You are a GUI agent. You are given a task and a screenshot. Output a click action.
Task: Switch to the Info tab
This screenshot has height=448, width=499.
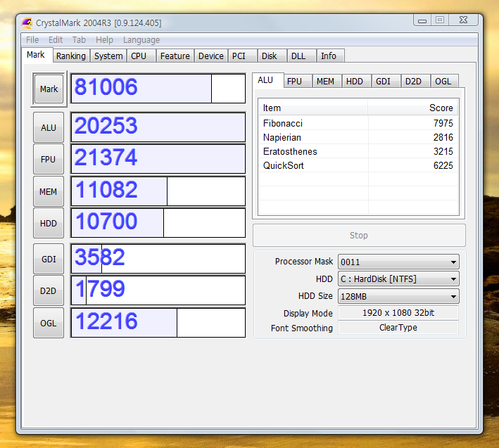point(330,56)
